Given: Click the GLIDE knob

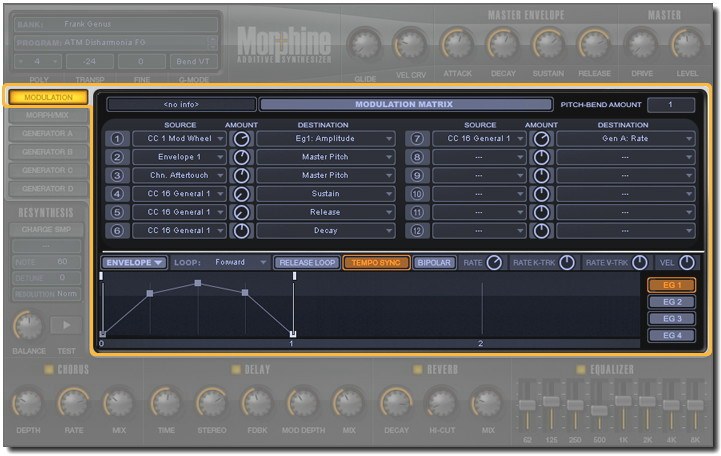Looking at the screenshot, I should point(364,45).
